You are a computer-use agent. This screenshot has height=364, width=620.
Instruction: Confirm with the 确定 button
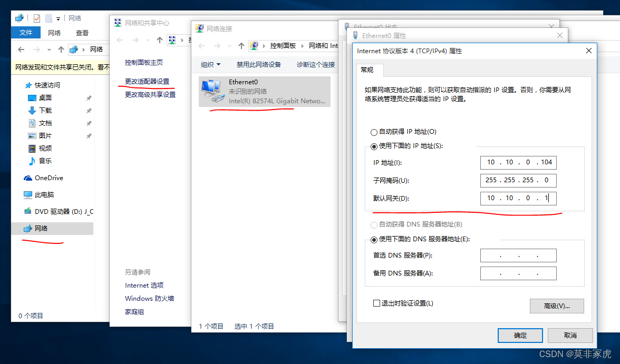pos(520,336)
